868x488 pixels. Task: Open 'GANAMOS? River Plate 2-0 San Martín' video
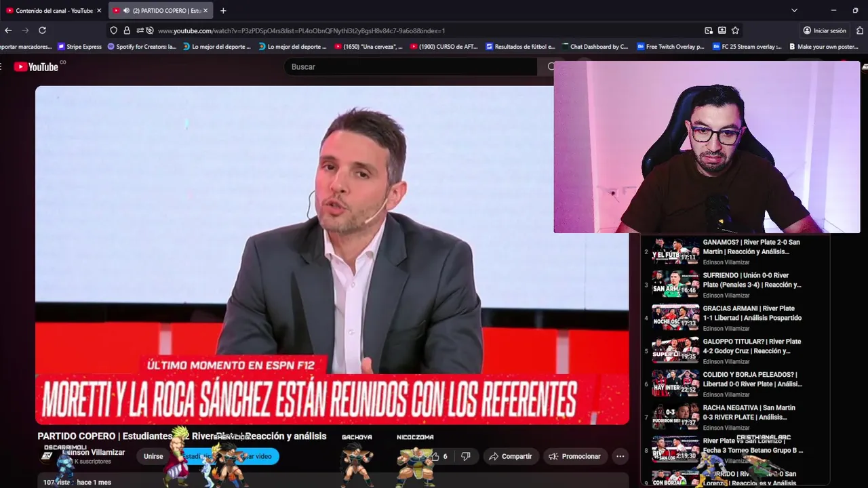[751, 247]
